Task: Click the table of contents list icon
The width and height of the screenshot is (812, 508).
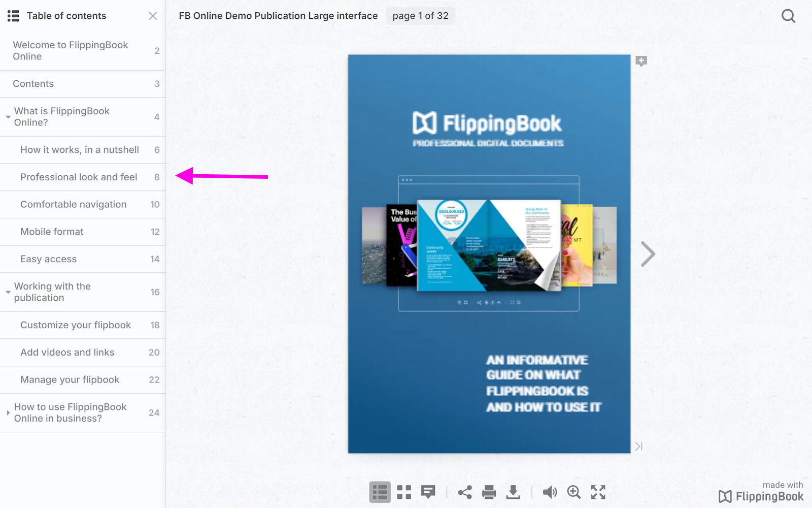Action: [x=13, y=16]
